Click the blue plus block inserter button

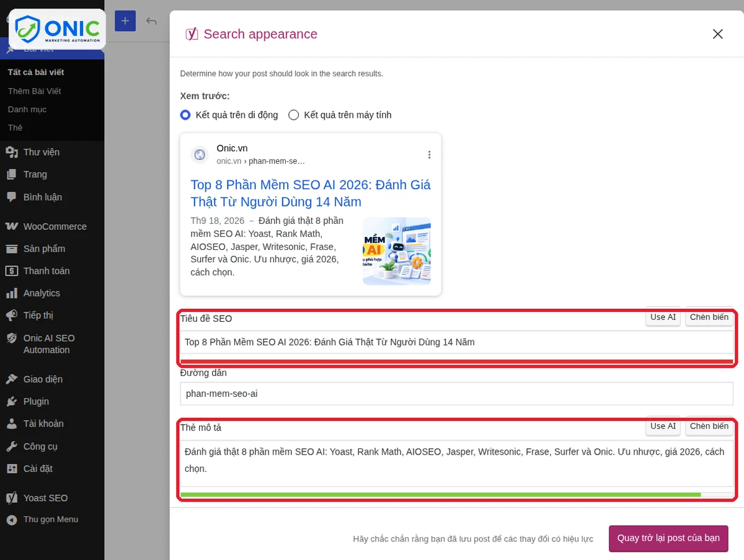125,21
